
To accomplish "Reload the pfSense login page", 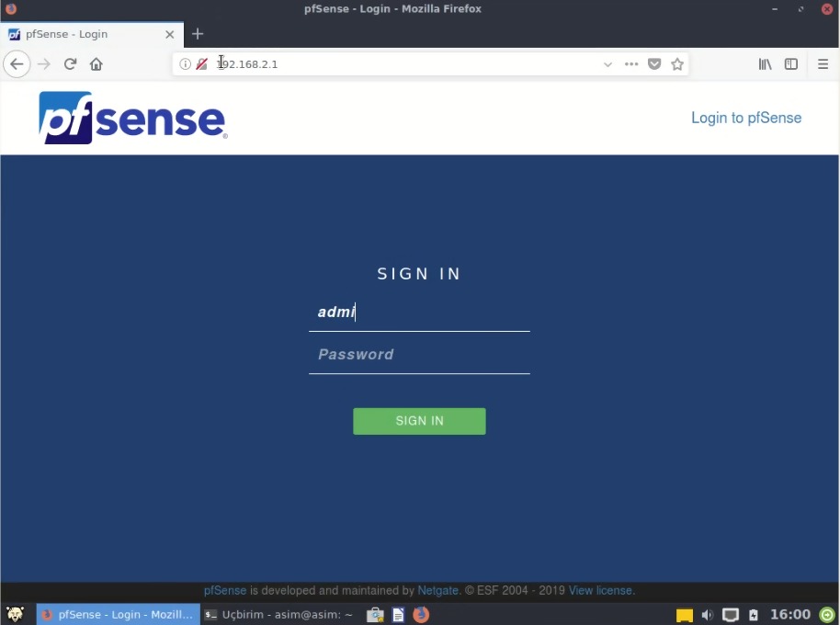I will pos(70,63).
